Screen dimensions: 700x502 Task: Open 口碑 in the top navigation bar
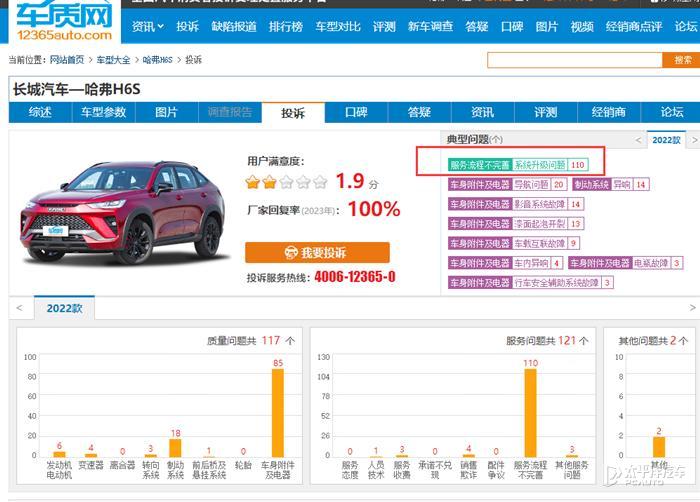(x=512, y=27)
